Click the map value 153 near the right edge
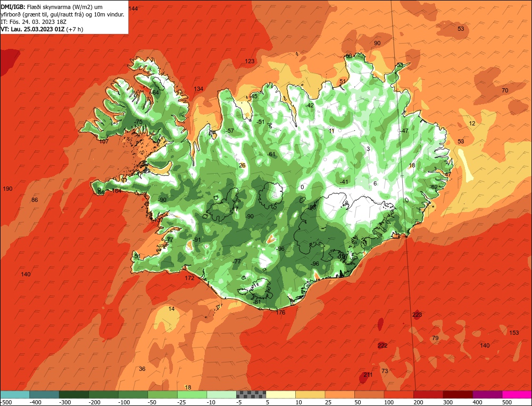This screenshot has width=532, height=406. (x=514, y=333)
